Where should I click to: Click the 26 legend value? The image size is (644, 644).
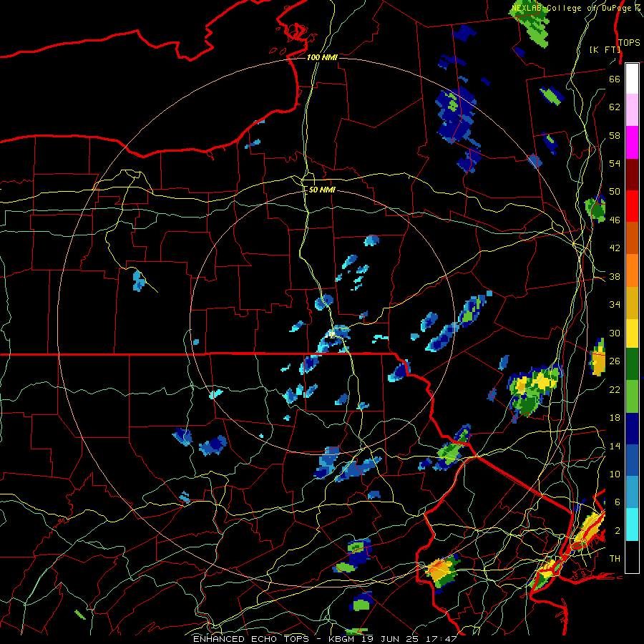point(615,361)
